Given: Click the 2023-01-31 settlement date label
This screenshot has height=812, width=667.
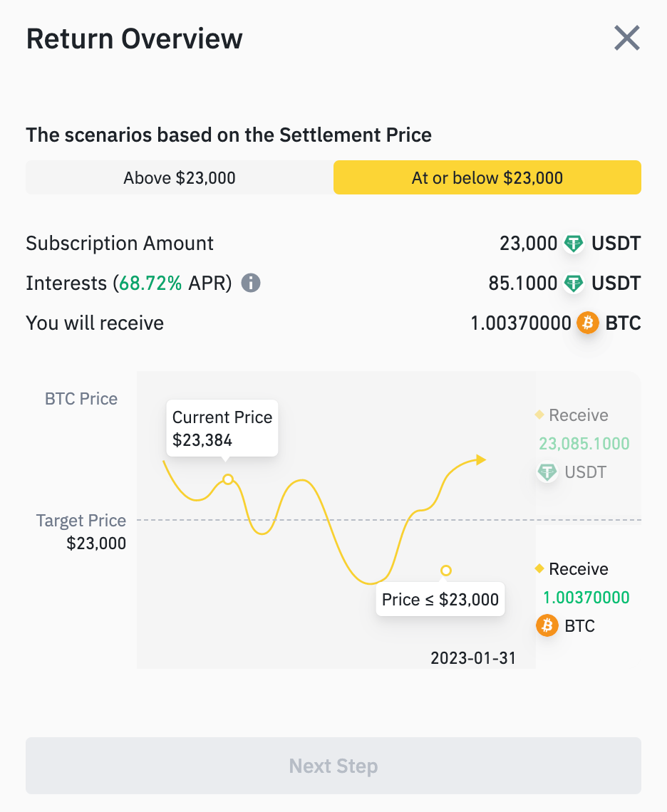Looking at the screenshot, I should click(473, 658).
